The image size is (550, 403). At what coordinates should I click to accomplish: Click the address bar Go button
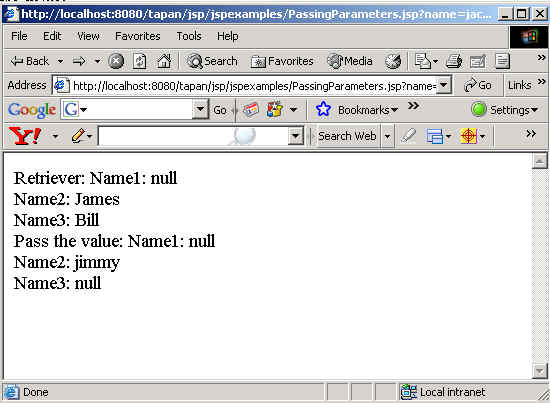pos(477,85)
